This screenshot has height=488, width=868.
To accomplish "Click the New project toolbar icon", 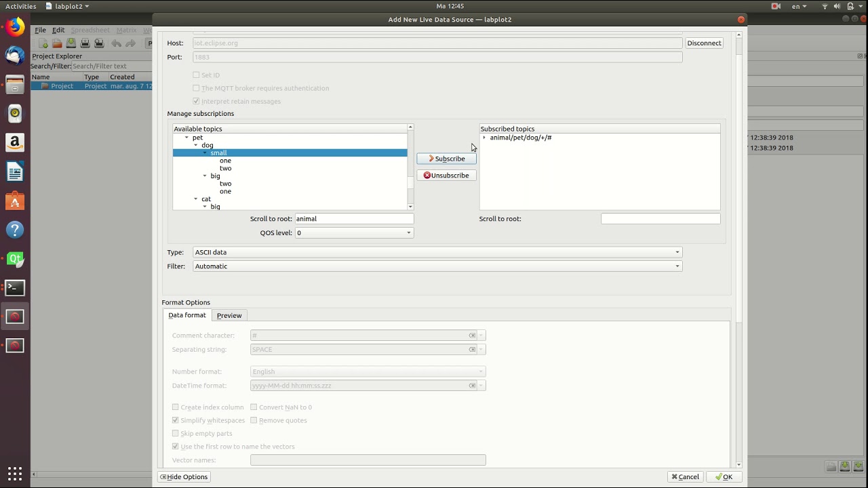I will [43, 43].
